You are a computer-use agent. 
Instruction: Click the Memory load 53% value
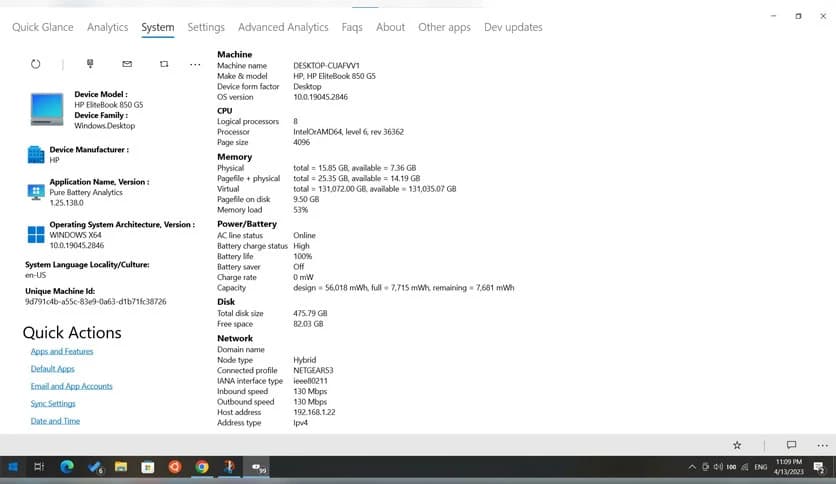[x=301, y=210]
